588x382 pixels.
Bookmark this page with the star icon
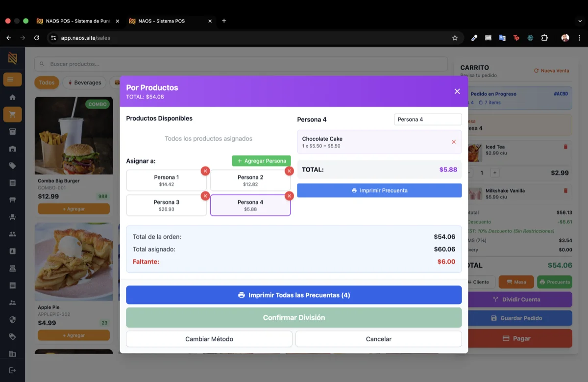[x=455, y=38]
